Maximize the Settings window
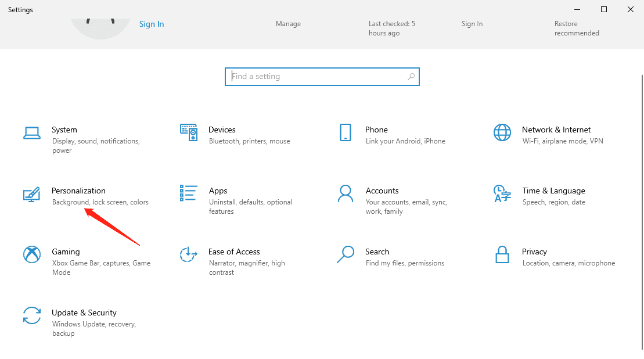Image resolution: width=644 pixels, height=359 pixels. pyautogui.click(x=604, y=9)
